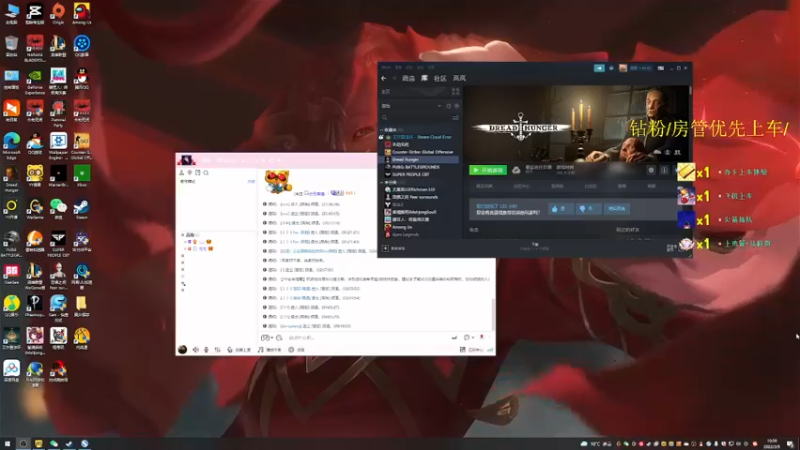Show Dread Hunger info icon

664,170
